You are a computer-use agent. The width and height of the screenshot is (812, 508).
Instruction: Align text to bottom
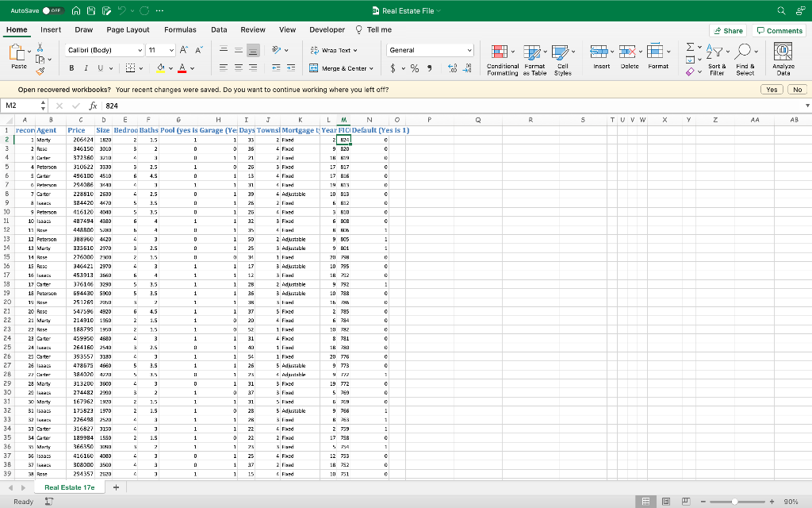[253, 50]
